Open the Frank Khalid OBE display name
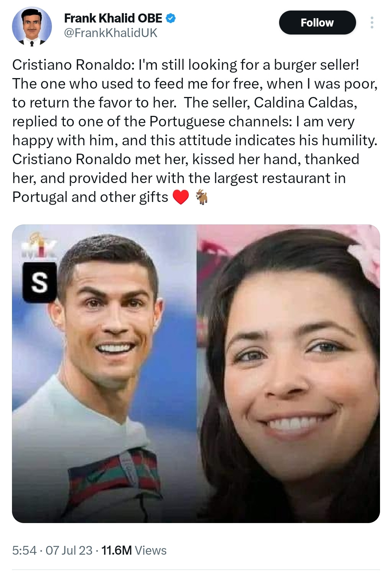 [113, 18]
